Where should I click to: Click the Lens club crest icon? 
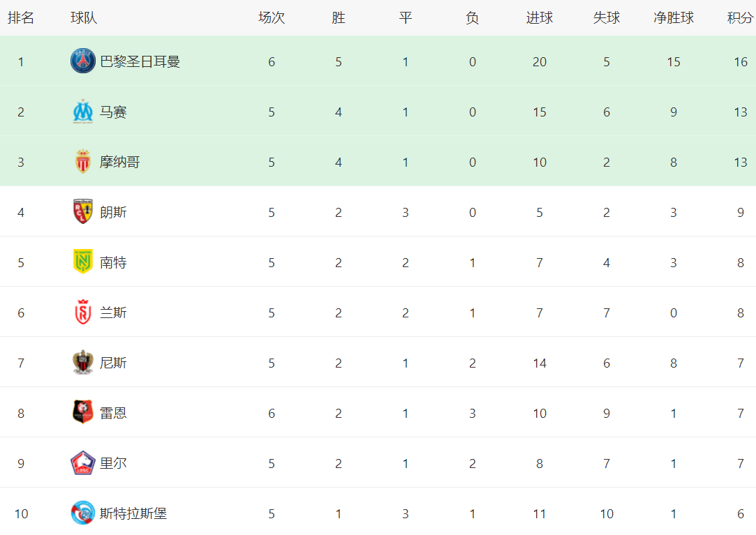tap(83, 212)
